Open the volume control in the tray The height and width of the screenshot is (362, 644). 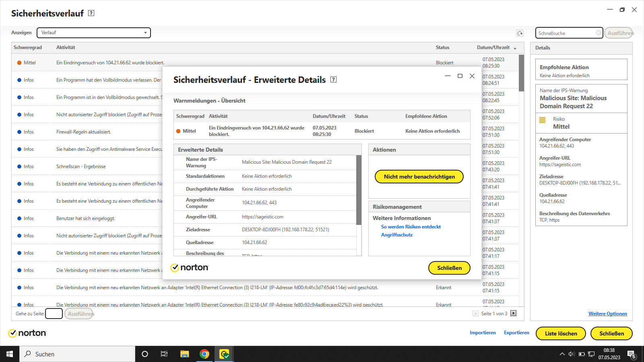[x=572, y=354]
